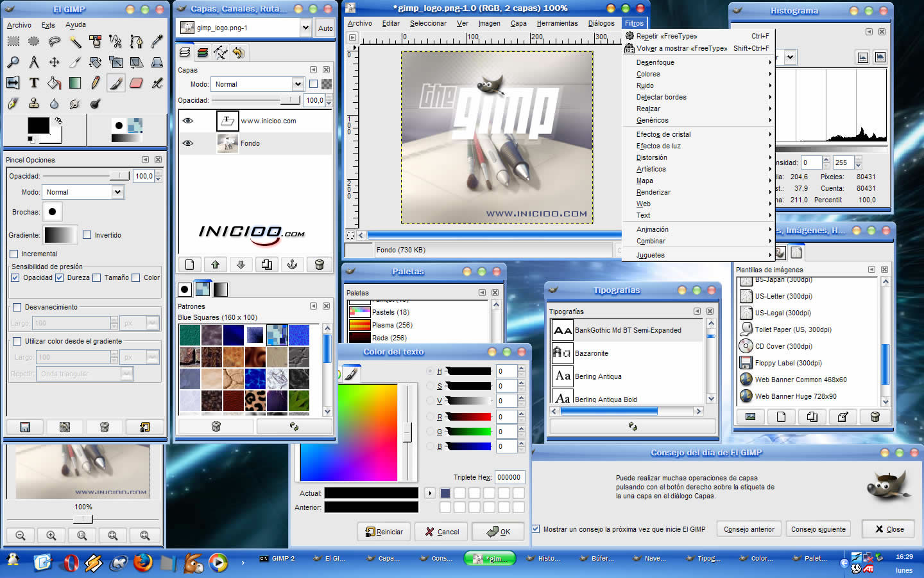Activate the Paths pen tool
Screen dimensions: 924x578
(x=137, y=42)
